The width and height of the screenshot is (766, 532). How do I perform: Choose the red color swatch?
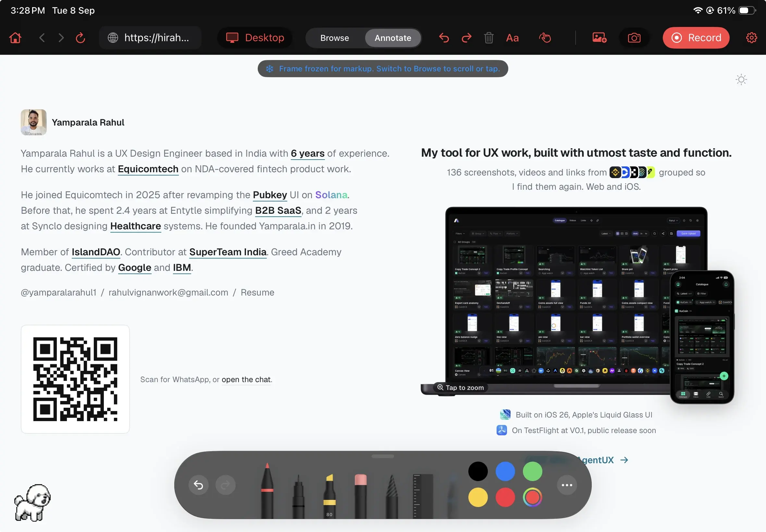coord(505,497)
